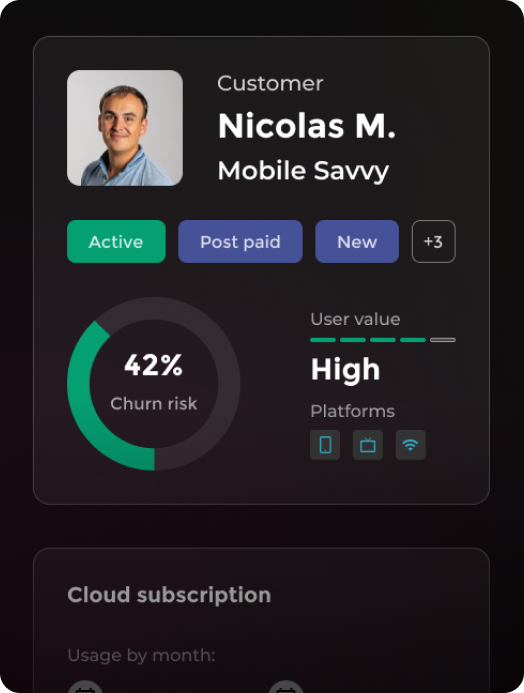Screen dimensions: 524x693
Task: Expand the +3 more tags badge
Action: point(433,241)
